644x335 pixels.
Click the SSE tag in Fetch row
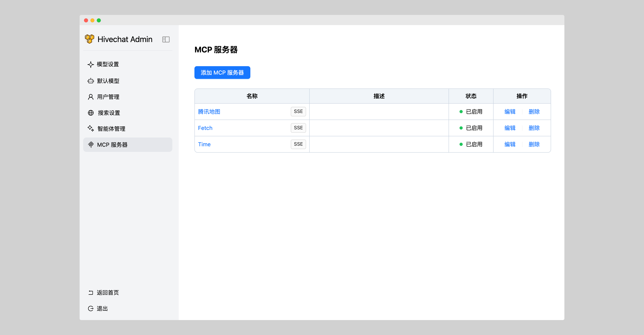(x=298, y=128)
